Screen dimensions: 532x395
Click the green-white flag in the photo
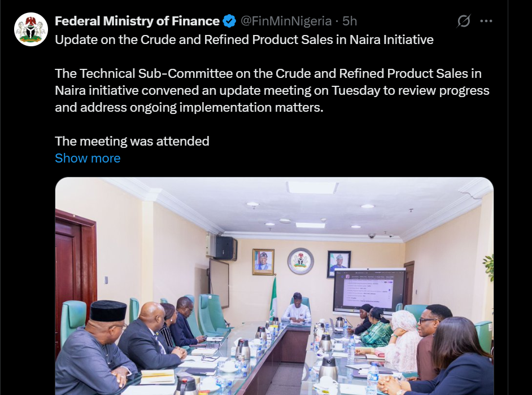pyautogui.click(x=274, y=296)
